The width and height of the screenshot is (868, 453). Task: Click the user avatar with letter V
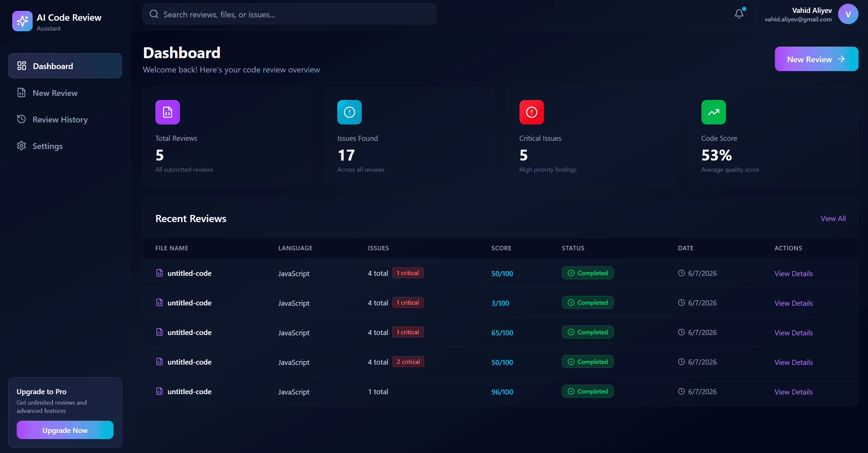pos(848,14)
